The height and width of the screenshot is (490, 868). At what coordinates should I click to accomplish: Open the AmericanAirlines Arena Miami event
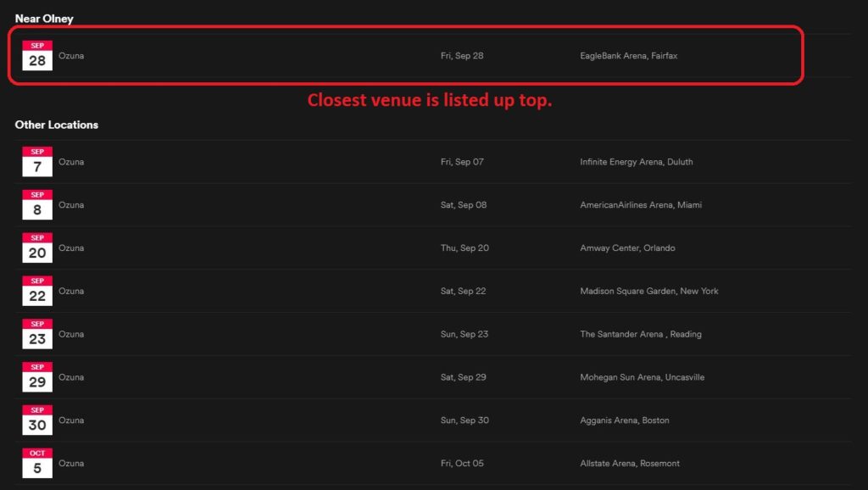click(642, 204)
